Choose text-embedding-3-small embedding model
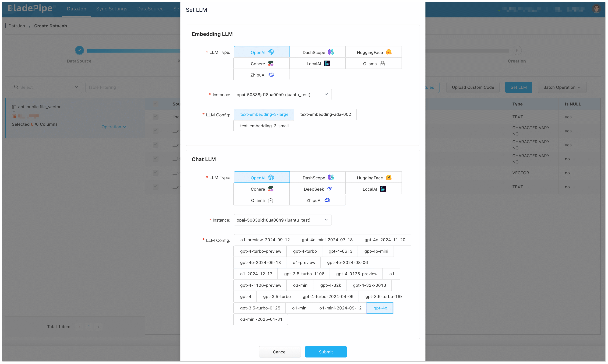 pos(264,126)
